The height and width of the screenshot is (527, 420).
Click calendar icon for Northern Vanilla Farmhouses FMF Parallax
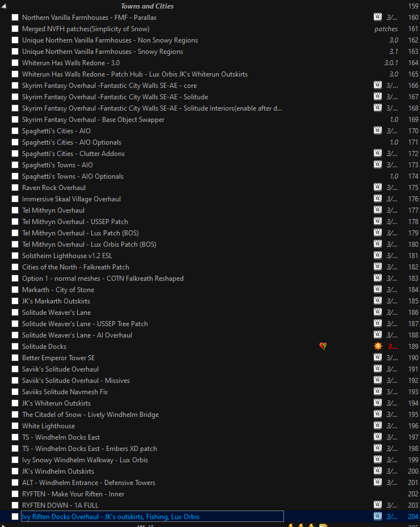click(378, 17)
